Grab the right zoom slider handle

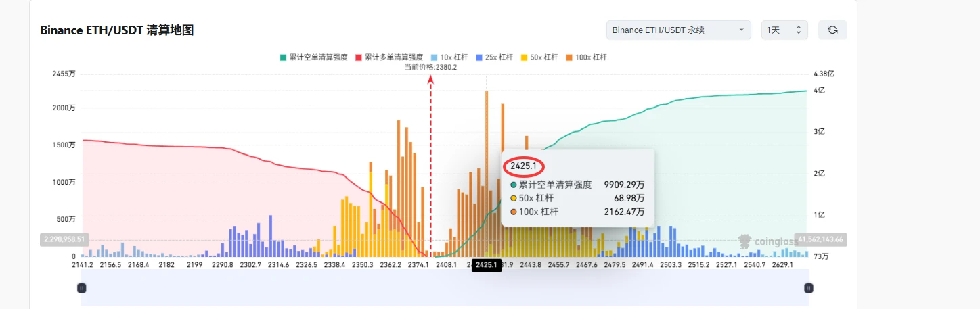808,288
